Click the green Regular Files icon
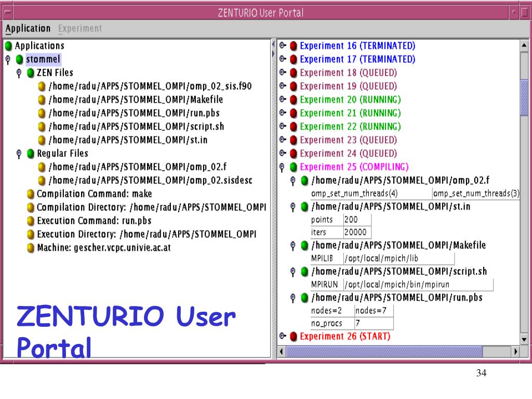This screenshot has height=399, width=532. tap(31, 154)
